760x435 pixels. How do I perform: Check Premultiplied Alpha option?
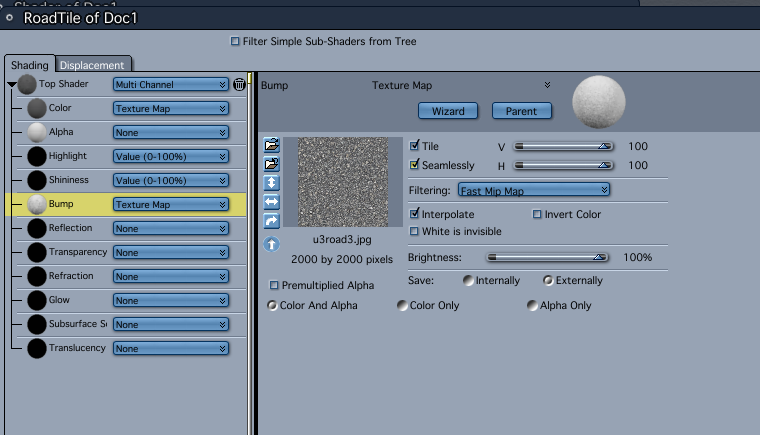click(274, 285)
